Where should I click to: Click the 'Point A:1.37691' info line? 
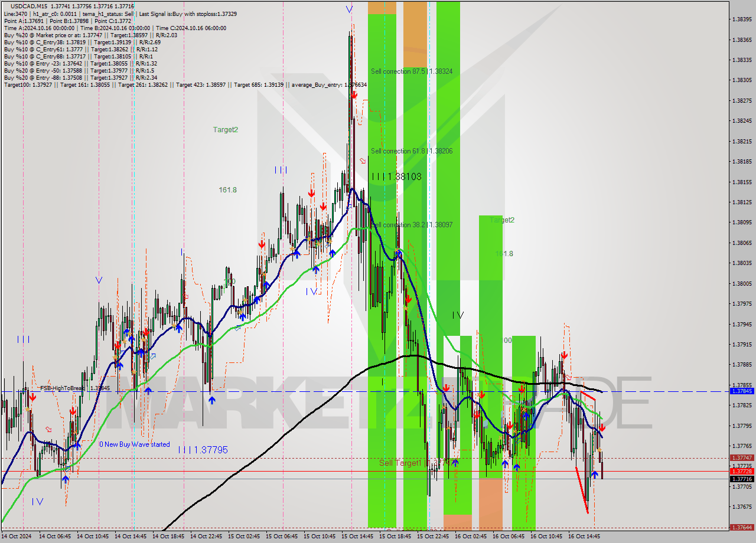click(x=68, y=21)
